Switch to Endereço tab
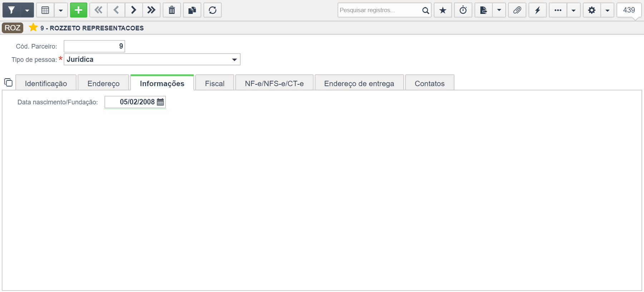Viewport: 644px width, 292px height. coord(103,83)
